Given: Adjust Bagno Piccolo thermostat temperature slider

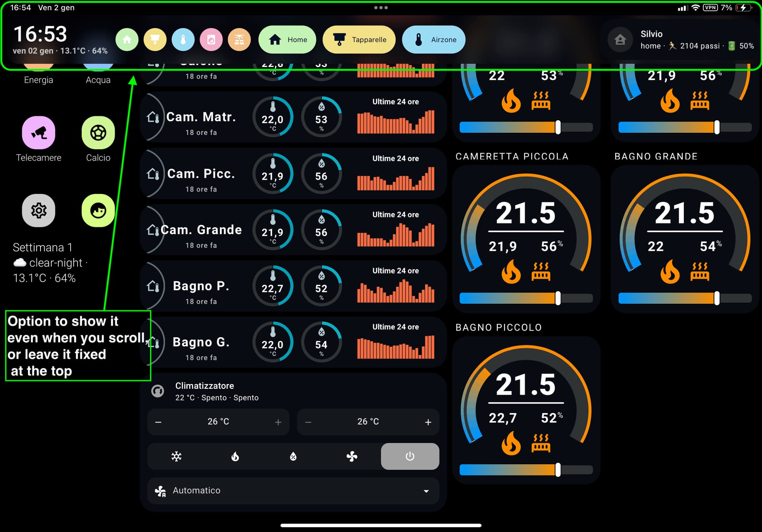Looking at the screenshot, I should click(x=558, y=470).
